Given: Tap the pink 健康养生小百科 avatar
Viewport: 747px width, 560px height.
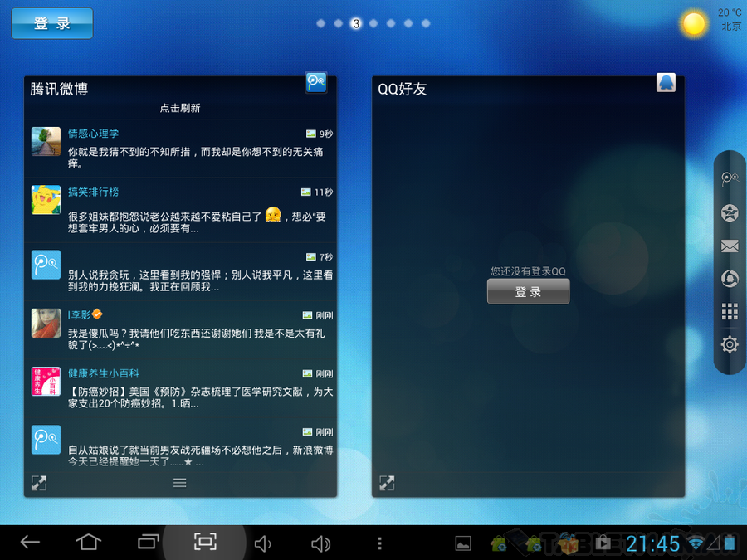Looking at the screenshot, I should 46,381.
